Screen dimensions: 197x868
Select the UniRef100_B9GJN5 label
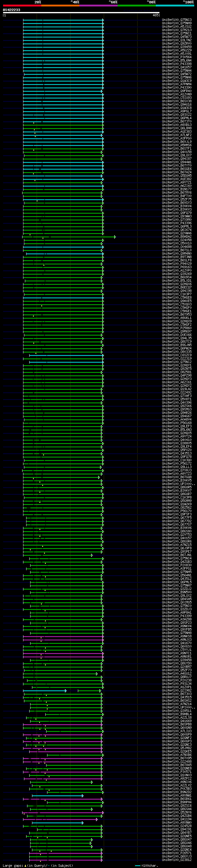[x=177, y=345]
